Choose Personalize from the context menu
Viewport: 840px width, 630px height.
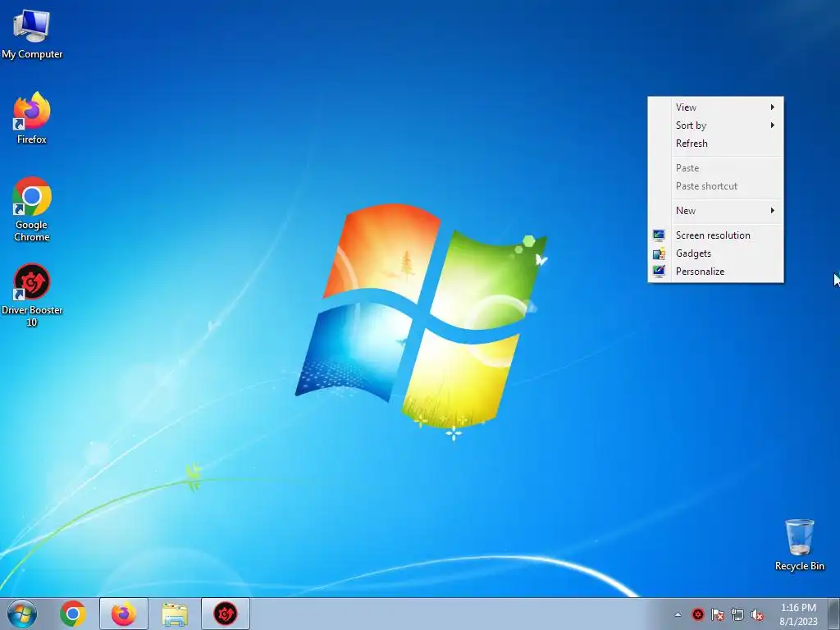715,272
